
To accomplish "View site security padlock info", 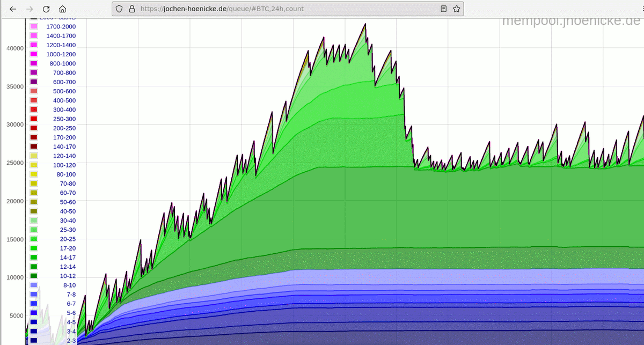I will (x=131, y=9).
